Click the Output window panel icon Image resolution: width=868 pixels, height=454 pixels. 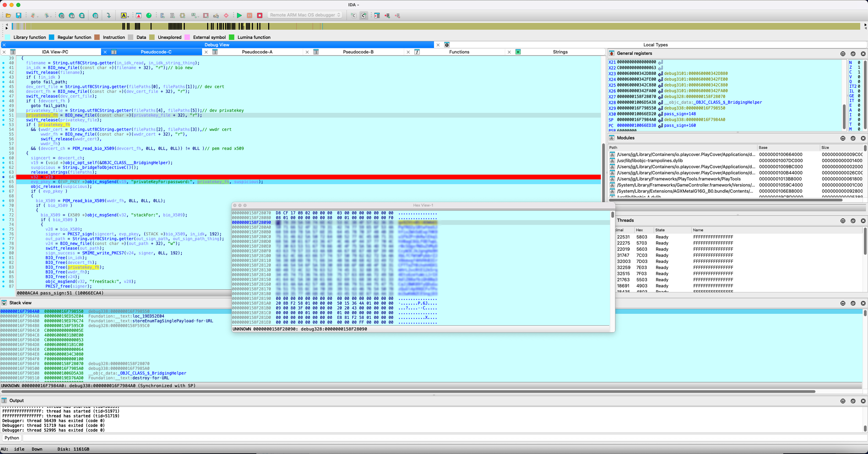pos(3,400)
